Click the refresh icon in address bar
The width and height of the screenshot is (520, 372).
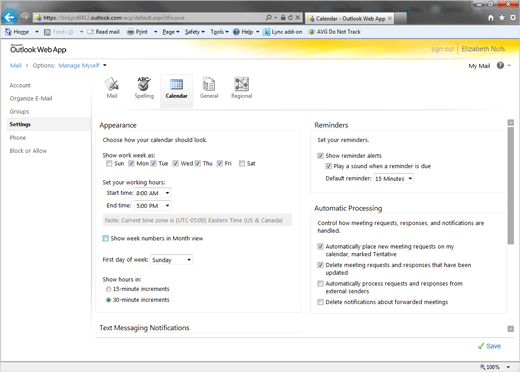click(290, 17)
